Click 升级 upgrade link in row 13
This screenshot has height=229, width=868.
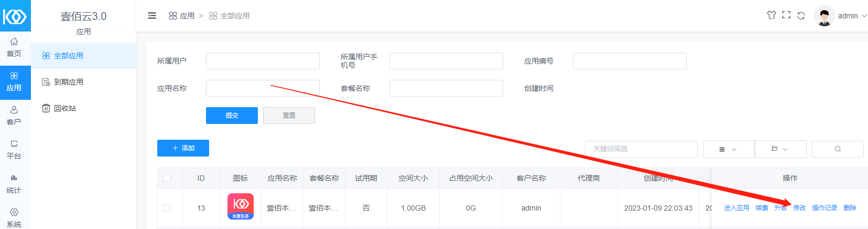[x=780, y=208]
